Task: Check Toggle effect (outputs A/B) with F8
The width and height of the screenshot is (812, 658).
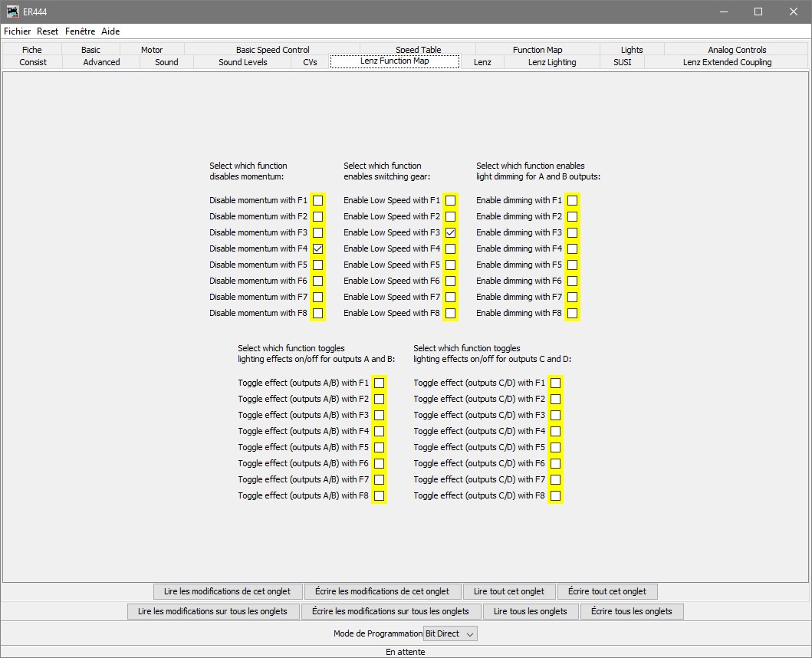Action: pos(379,495)
